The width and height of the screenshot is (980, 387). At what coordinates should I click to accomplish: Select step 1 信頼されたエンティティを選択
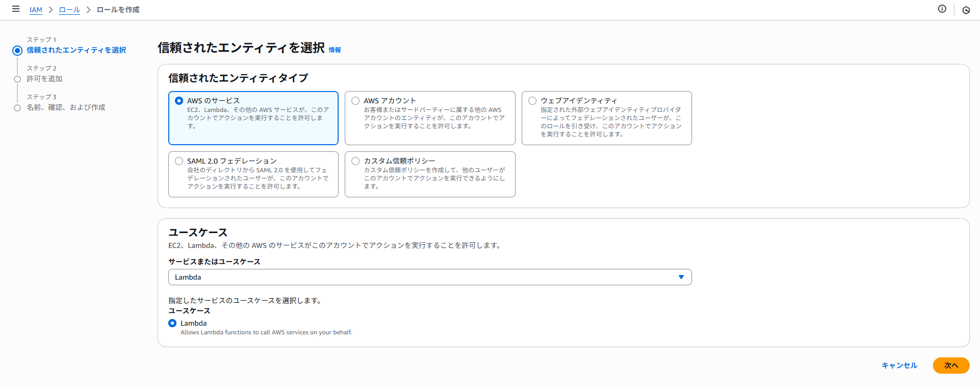point(76,50)
